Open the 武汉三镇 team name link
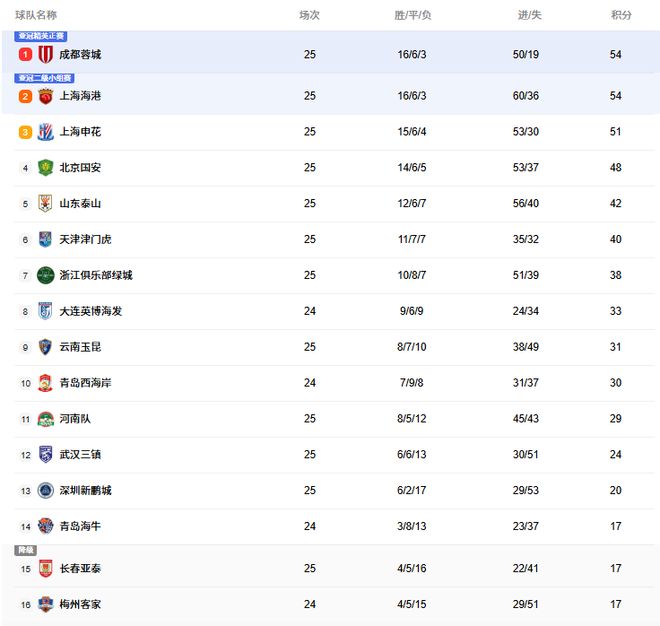This screenshot has width=660, height=626. (80, 455)
